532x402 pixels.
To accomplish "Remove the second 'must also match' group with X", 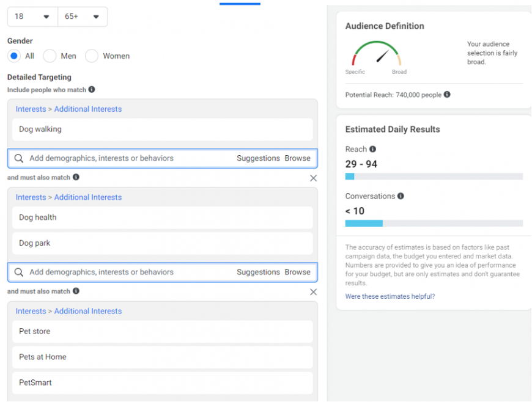I will tap(313, 292).
